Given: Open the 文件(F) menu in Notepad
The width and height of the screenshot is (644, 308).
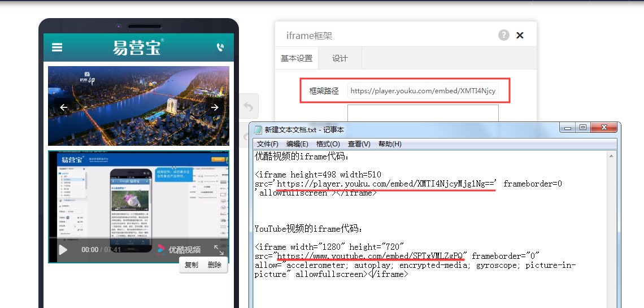Looking at the screenshot, I should [x=267, y=144].
